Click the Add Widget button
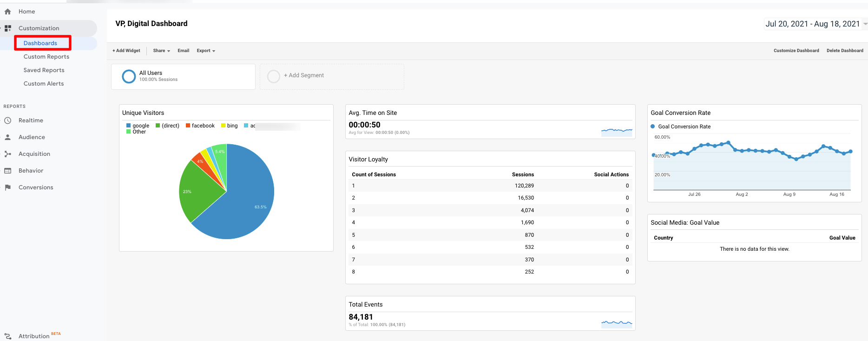868x341 pixels. pos(126,51)
